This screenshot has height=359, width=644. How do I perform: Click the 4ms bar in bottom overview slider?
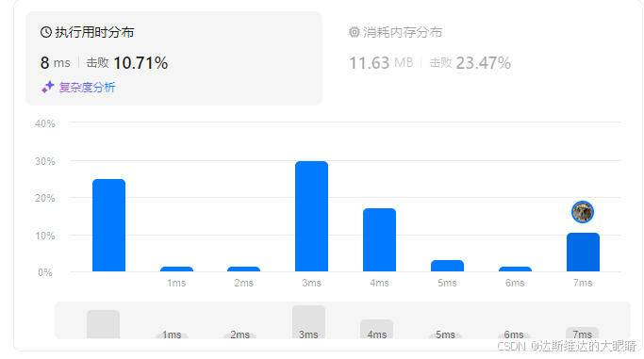coord(376,329)
